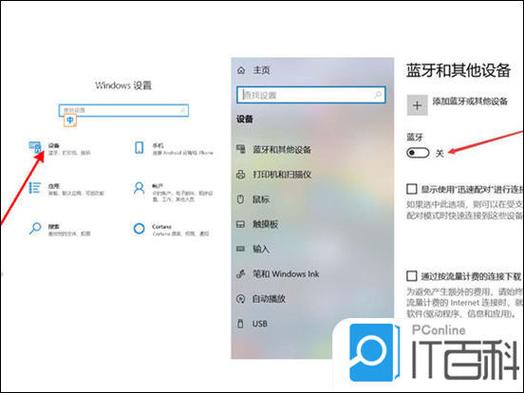Viewport: 524px width, 393px height.
Task: Click the plus button to 添加蓝牙或其他设备
Action: coord(417,105)
